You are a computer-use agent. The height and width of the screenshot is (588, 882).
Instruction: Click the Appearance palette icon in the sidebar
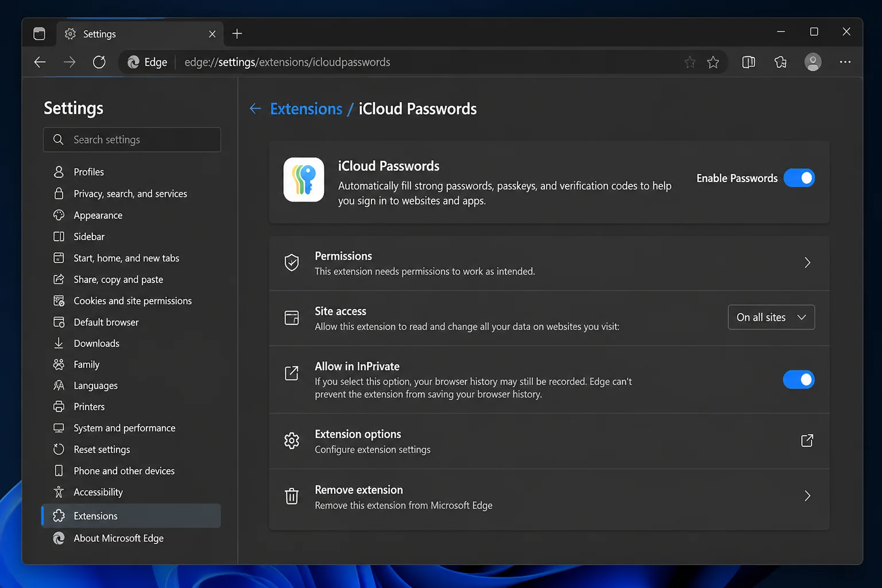pos(59,215)
